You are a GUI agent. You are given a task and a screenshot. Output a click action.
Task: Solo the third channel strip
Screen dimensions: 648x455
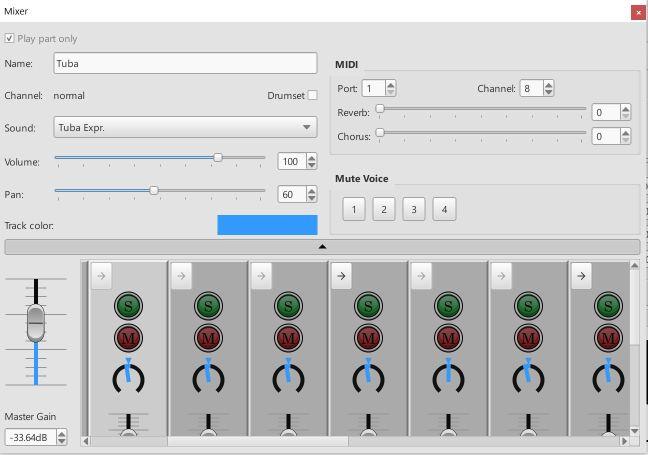[x=288, y=306]
